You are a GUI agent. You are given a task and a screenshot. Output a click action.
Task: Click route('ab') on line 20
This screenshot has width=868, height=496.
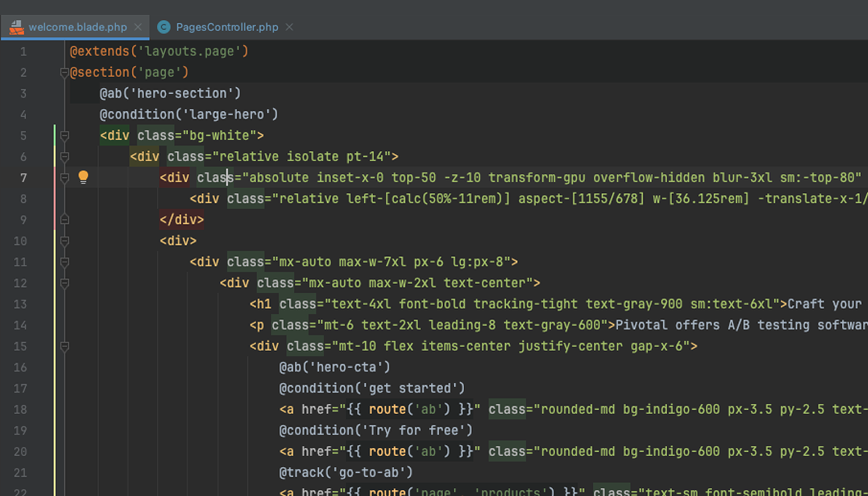(x=409, y=452)
